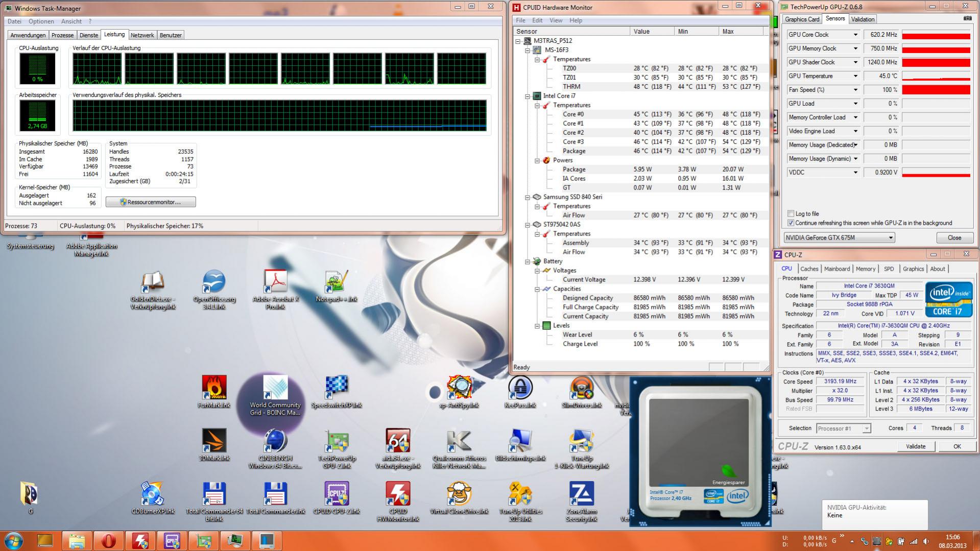Image resolution: width=980 pixels, height=551 pixels.
Task: Click the GPU Core Clock red sensor graph
Action: (936, 35)
